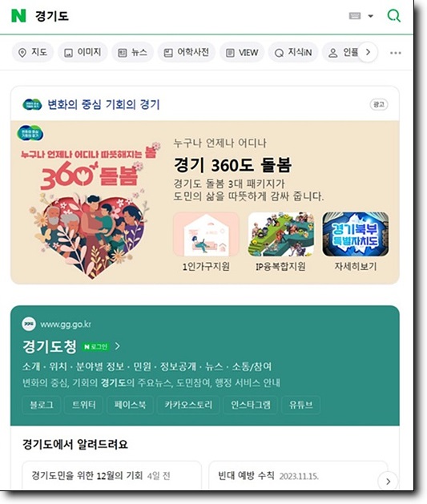Click the green search magnifier icon
The width and height of the screenshot is (427, 504).
click(x=393, y=15)
